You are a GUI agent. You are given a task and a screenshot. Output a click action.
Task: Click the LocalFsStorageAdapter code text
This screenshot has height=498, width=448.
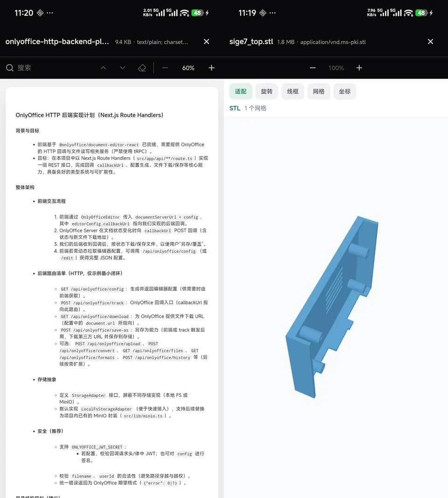coord(106,409)
